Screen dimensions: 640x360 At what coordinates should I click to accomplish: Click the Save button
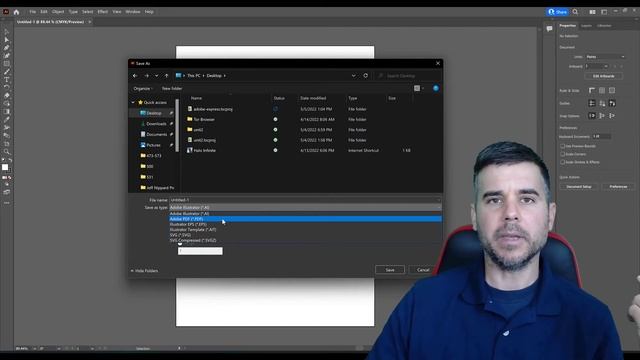[390, 270]
